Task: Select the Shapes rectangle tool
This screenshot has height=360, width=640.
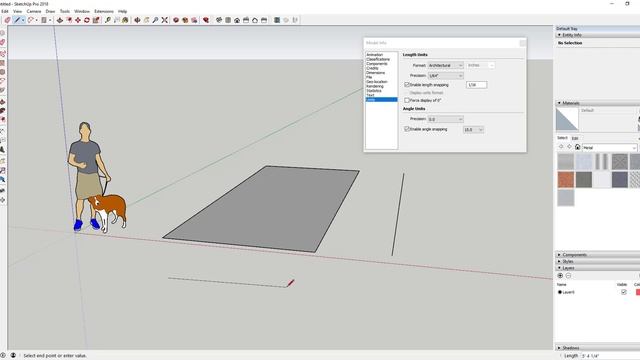Action: (x=44, y=20)
